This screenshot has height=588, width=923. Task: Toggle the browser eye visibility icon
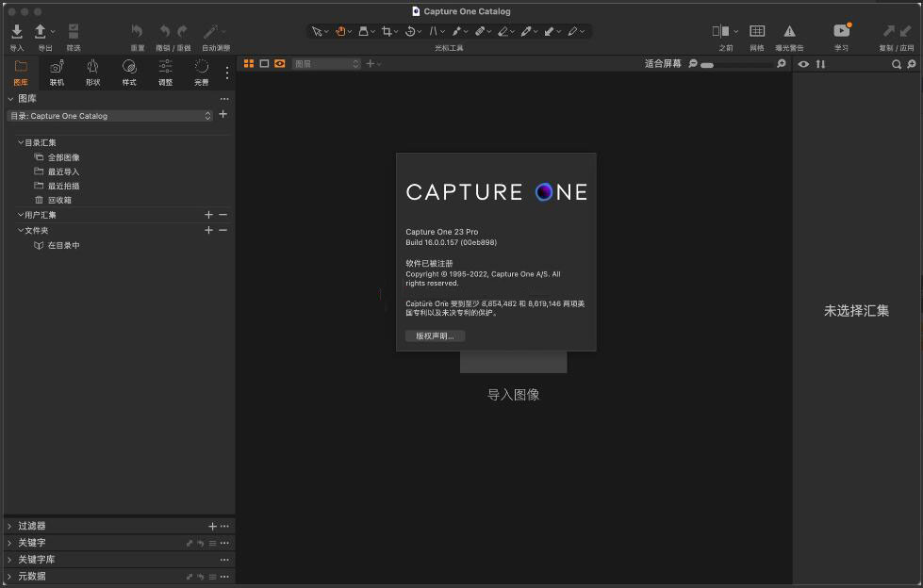click(803, 64)
